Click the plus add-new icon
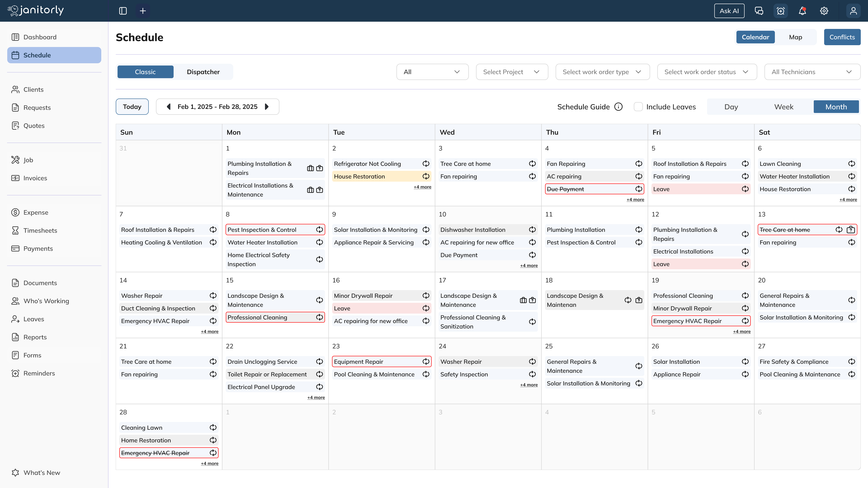Viewport: 868px width, 488px height. (x=143, y=11)
